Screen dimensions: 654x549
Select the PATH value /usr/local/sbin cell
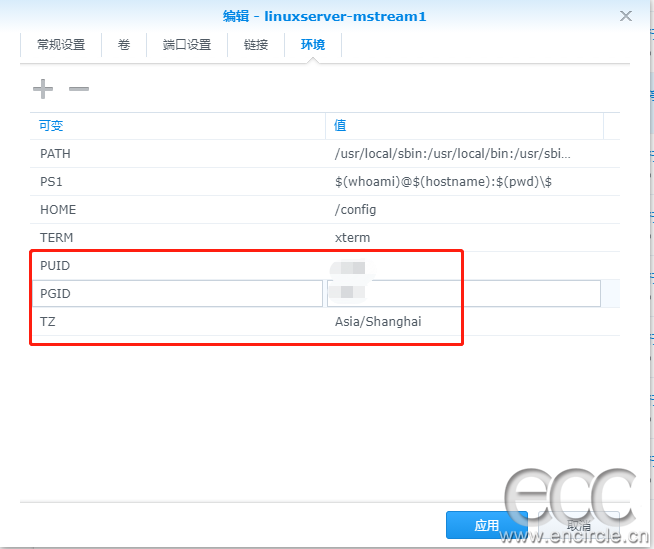tap(464, 154)
